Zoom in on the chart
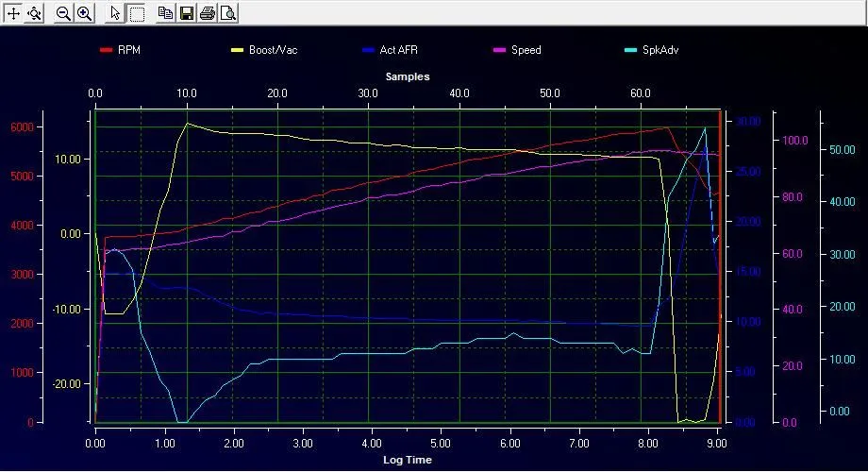 pos(84,13)
